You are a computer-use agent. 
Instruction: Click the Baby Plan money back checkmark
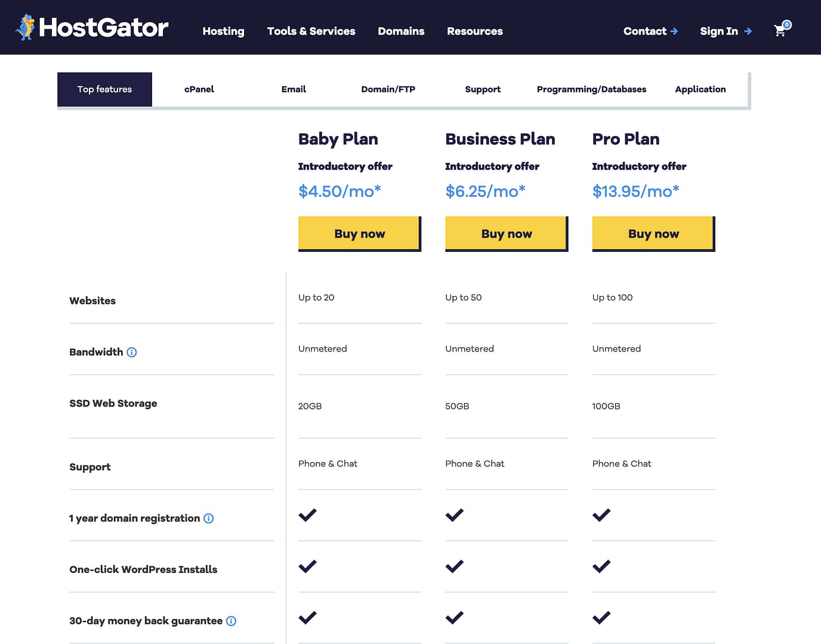[x=307, y=617]
